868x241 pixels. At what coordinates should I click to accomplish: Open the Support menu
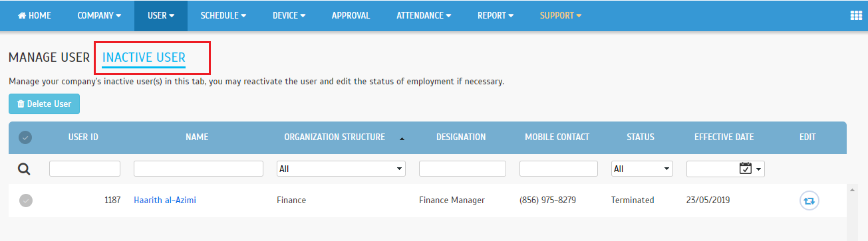pos(561,15)
